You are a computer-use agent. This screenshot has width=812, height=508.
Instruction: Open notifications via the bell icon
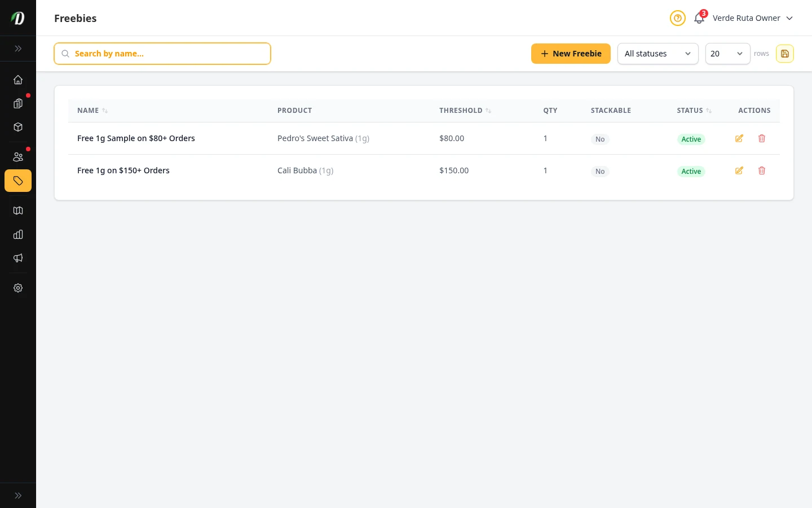[x=699, y=18]
